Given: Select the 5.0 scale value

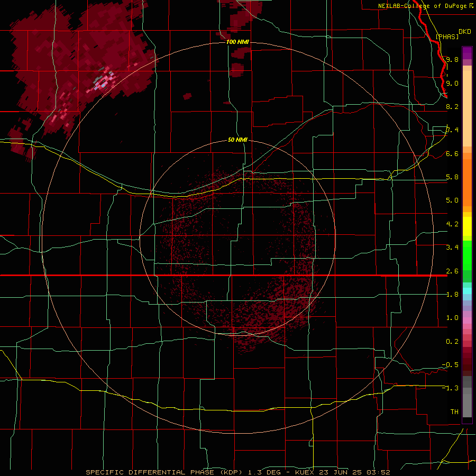Looking at the screenshot, I should [452, 200].
